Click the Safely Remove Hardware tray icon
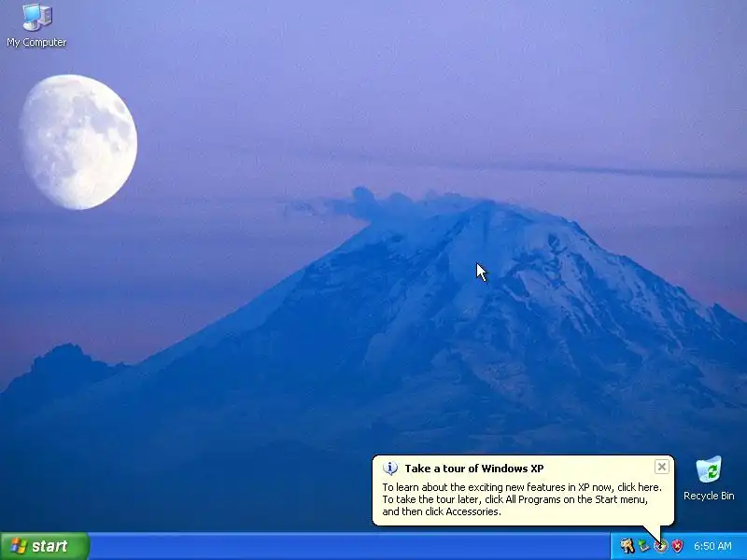The height and width of the screenshot is (560, 747). click(x=644, y=546)
